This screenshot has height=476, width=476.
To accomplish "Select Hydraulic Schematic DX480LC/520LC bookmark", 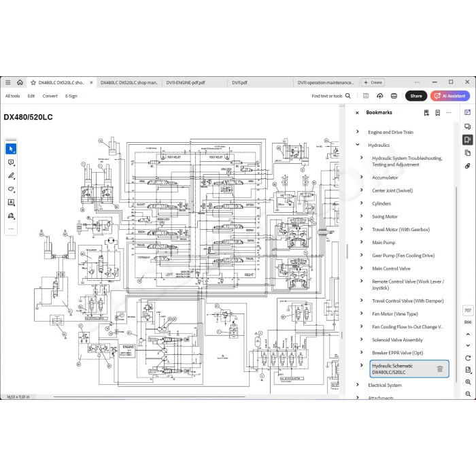I will (409, 369).
